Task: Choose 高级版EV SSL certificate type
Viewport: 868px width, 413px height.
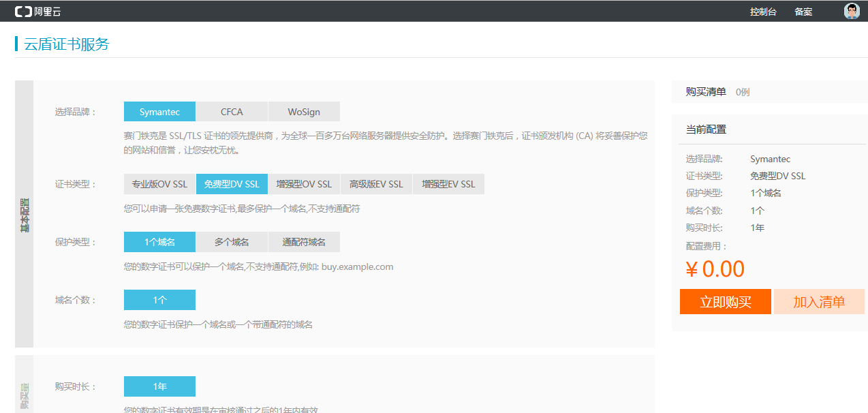Action: [x=376, y=184]
